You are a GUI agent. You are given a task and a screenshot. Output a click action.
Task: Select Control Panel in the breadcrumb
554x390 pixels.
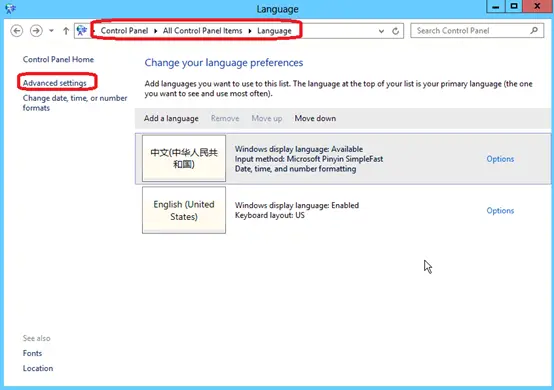coord(124,31)
